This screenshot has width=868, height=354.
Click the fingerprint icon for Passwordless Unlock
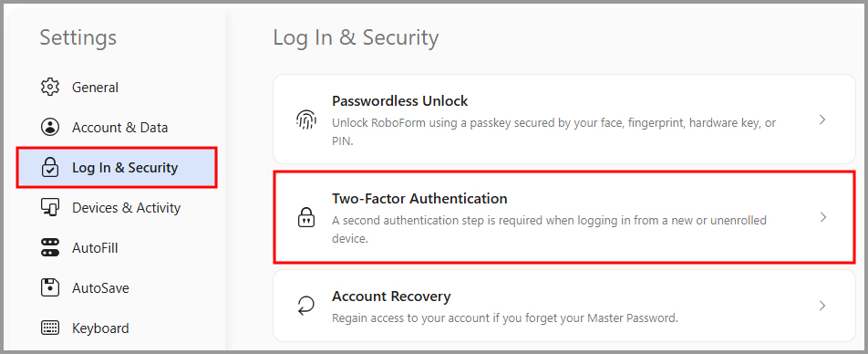(306, 120)
